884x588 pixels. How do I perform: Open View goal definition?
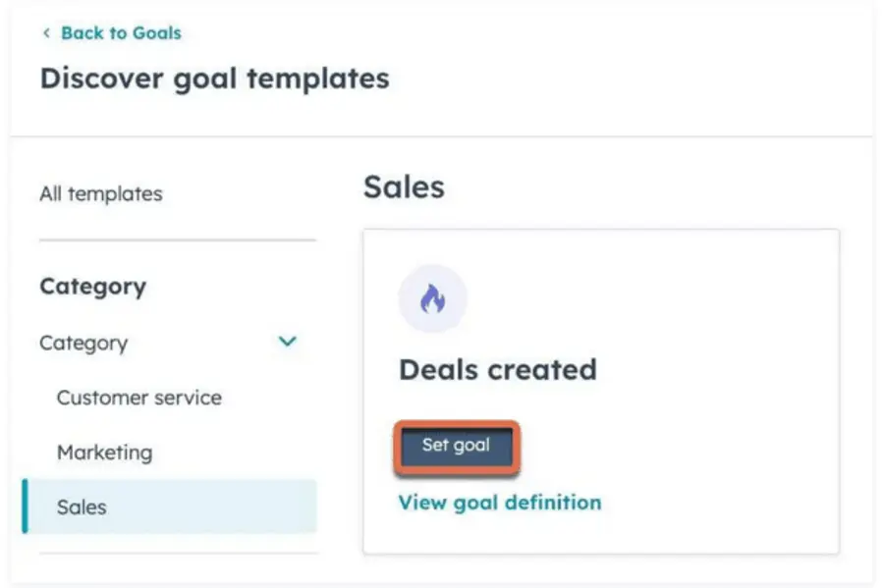click(500, 502)
